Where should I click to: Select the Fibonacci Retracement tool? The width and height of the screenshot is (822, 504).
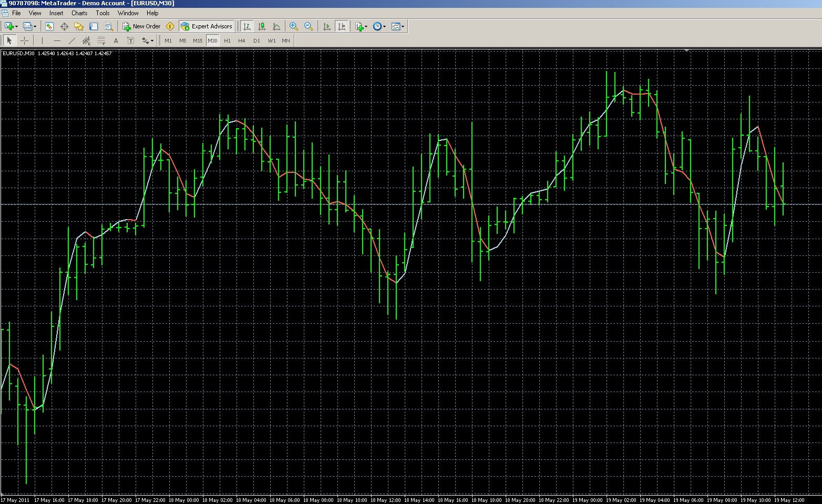[101, 40]
